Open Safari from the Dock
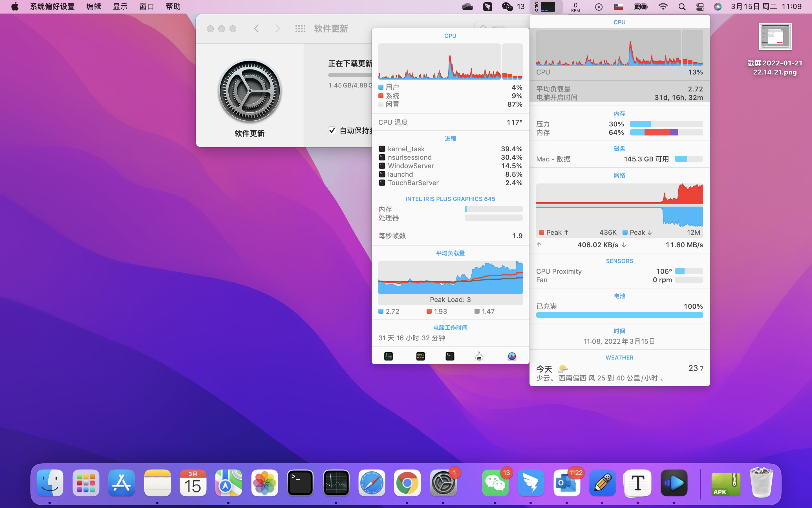Image resolution: width=812 pixels, height=508 pixels. click(371, 483)
